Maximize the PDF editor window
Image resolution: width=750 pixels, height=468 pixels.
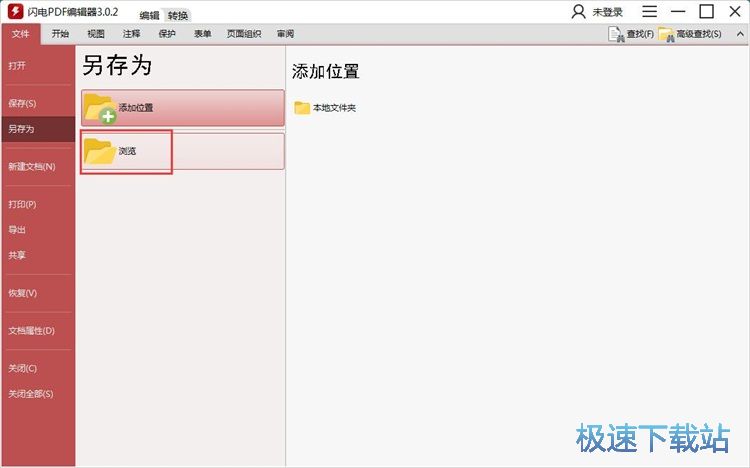click(x=706, y=11)
